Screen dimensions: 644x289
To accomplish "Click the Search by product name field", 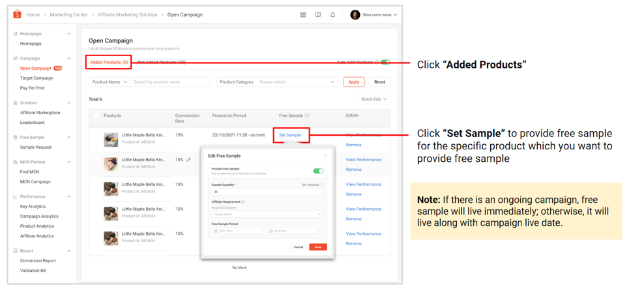I will (170, 82).
